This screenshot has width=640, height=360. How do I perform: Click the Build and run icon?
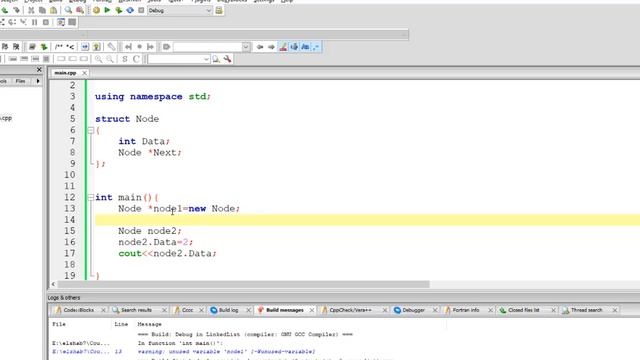coord(119,10)
